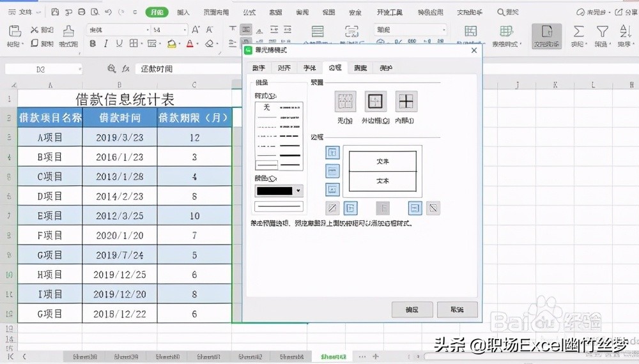Image resolution: width=639 pixels, height=364 pixels.
Task: Click the red Font Color A icon
Action: 190,43
